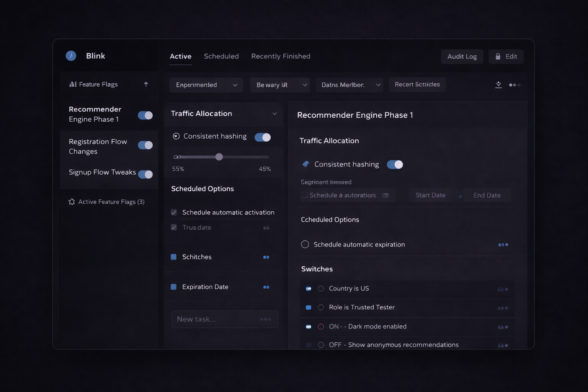Toggle the Registration Flow Changes switch
Image resolution: width=588 pixels, height=392 pixels.
click(145, 145)
